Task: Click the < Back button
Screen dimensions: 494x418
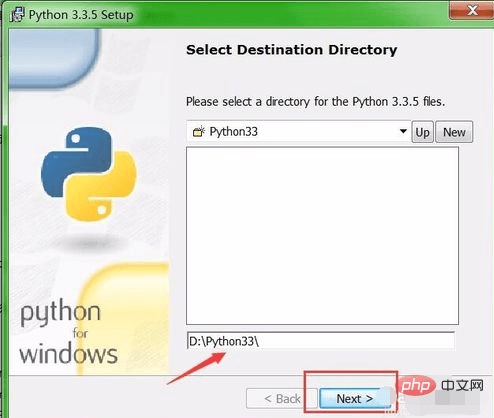Action: coord(282,398)
